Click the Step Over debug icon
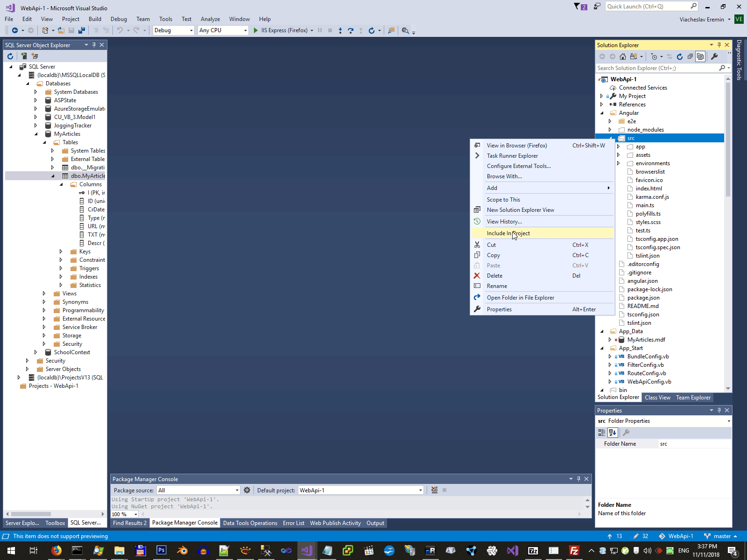The width and height of the screenshot is (747, 560). (351, 30)
